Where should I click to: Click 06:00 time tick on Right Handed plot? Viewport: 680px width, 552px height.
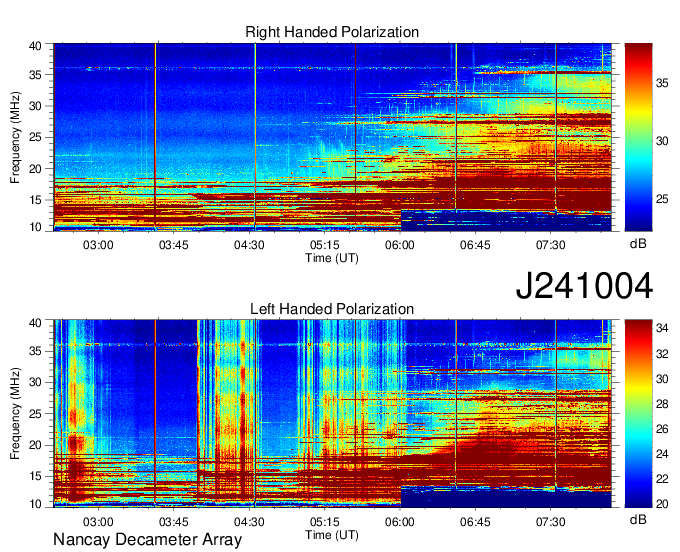[x=400, y=245]
